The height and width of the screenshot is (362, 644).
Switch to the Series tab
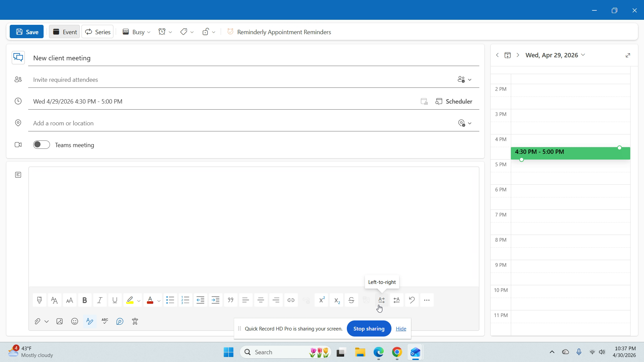click(x=98, y=32)
